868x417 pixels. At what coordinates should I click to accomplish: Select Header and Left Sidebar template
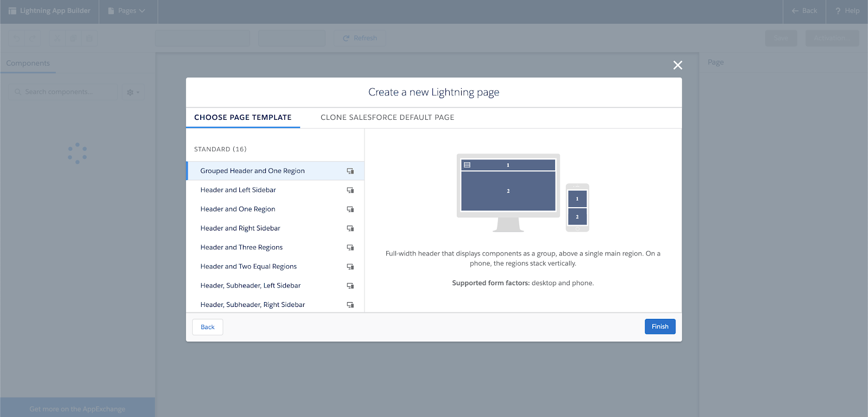tap(275, 190)
